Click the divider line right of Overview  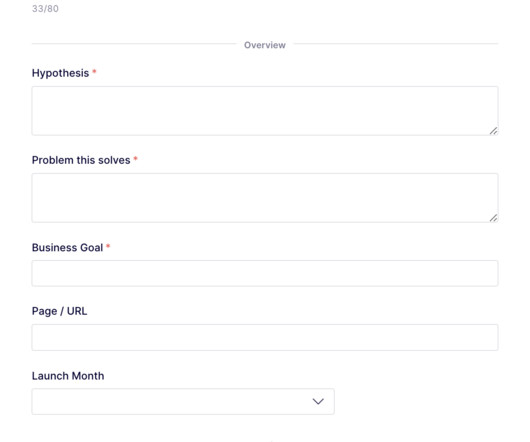396,44
